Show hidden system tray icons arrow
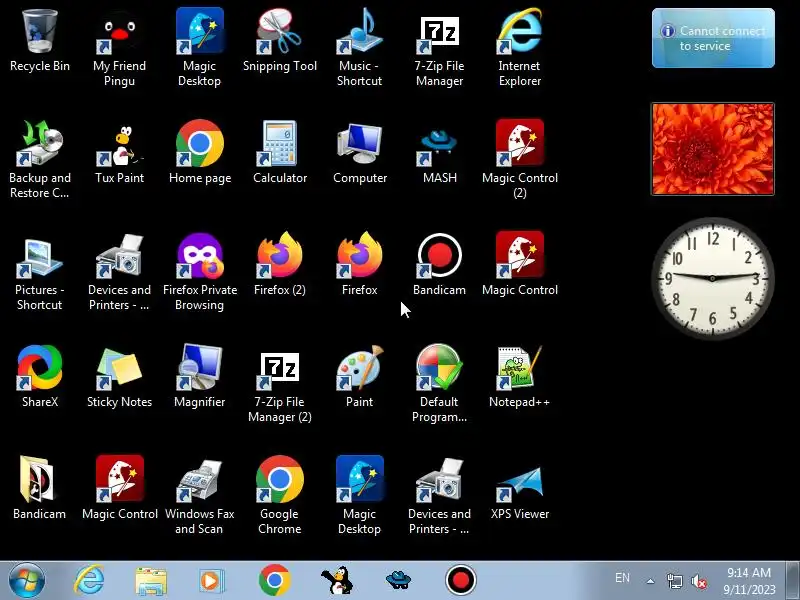Screen dimensions: 800x600 651,581
